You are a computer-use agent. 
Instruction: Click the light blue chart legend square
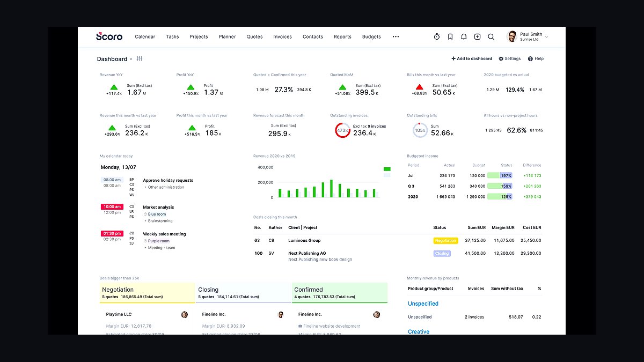click(387, 175)
